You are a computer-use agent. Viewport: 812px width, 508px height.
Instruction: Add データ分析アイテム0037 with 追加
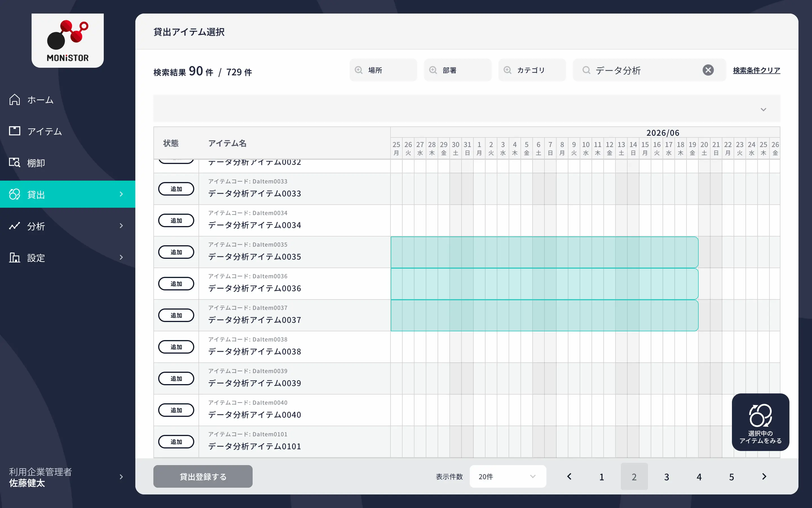[x=176, y=315]
